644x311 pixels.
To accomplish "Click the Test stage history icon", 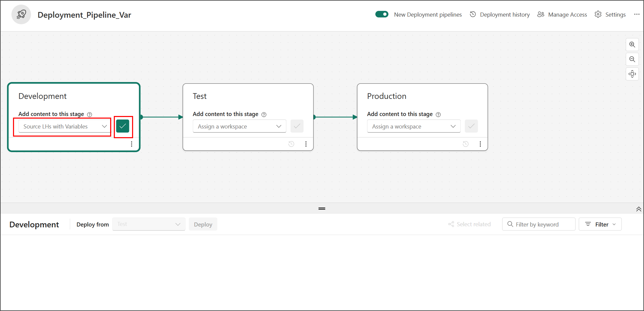I will click(291, 144).
